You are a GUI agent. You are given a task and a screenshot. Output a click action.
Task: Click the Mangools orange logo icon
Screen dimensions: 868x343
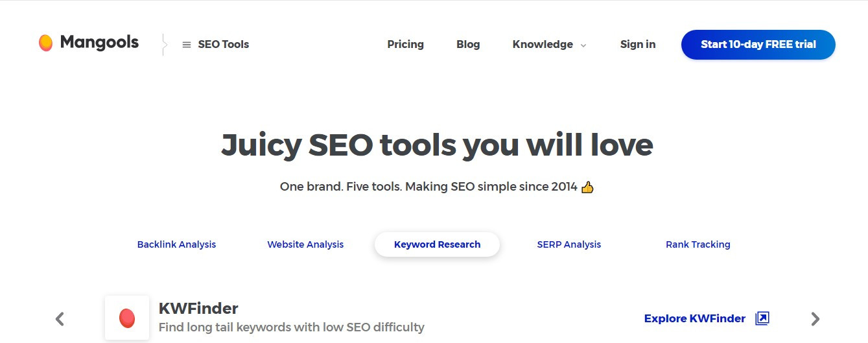click(x=45, y=43)
